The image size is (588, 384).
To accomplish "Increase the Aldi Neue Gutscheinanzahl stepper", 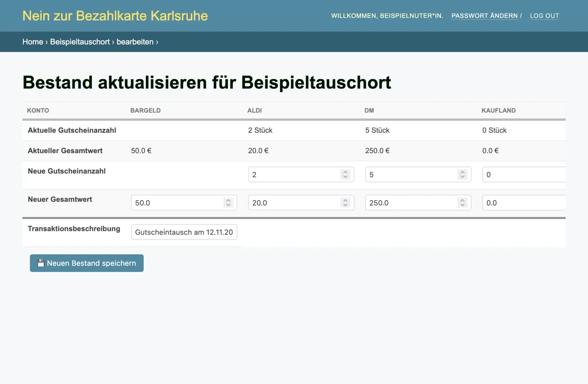I will click(345, 172).
